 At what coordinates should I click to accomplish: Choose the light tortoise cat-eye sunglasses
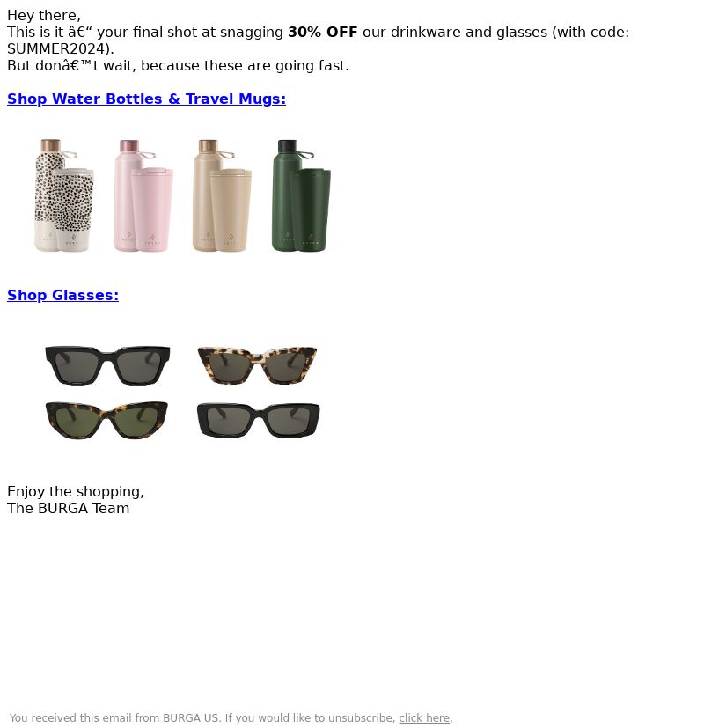(257, 365)
